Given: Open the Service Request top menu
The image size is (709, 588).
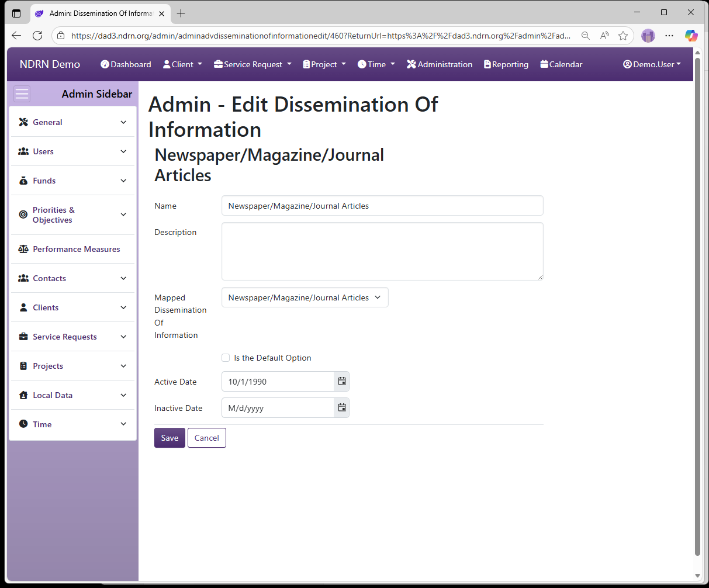Looking at the screenshot, I should tap(253, 64).
